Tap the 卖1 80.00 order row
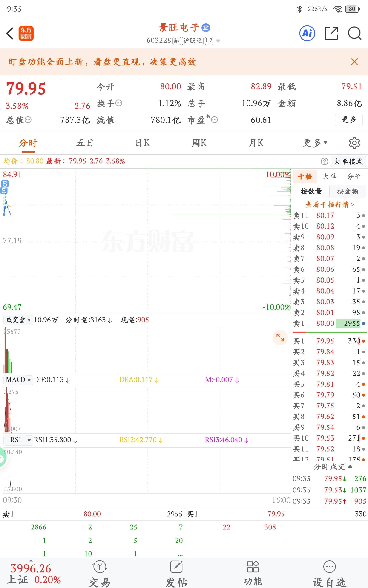Image resolution: width=368 pixels, height=588 pixels. (x=329, y=323)
